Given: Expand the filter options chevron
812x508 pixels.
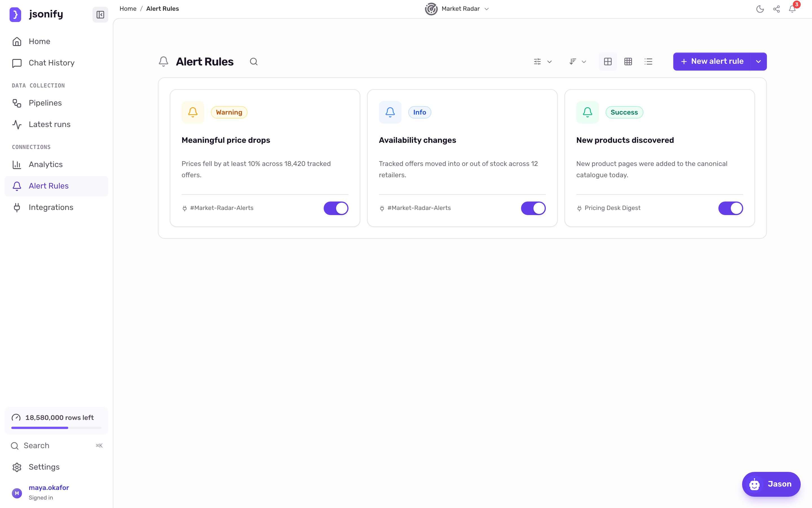Looking at the screenshot, I should pos(549,62).
